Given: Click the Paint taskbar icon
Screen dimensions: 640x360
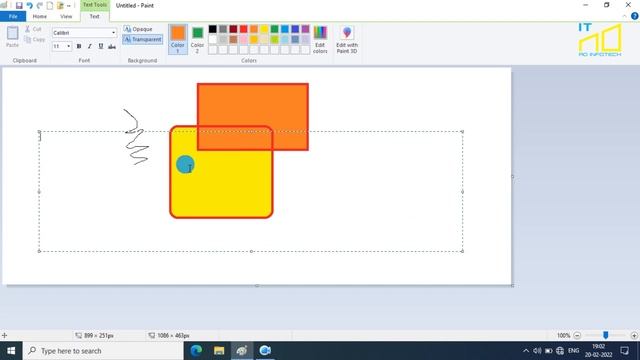Looking at the screenshot, I should coord(242,351).
